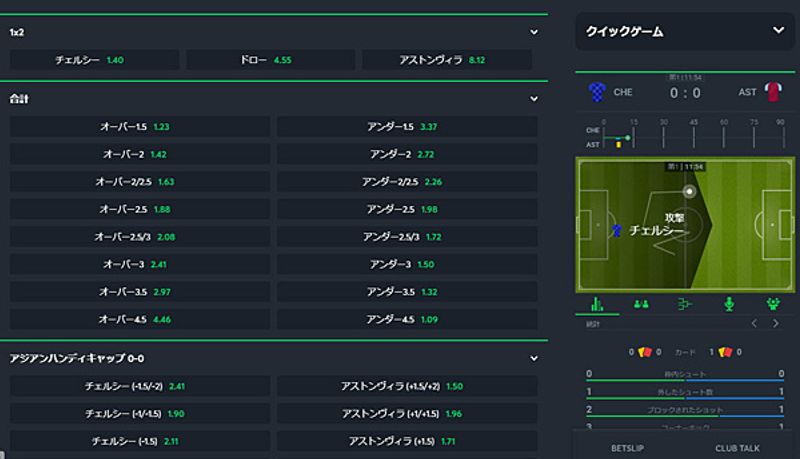Go to previous statistics page arrow

pyautogui.click(x=755, y=324)
